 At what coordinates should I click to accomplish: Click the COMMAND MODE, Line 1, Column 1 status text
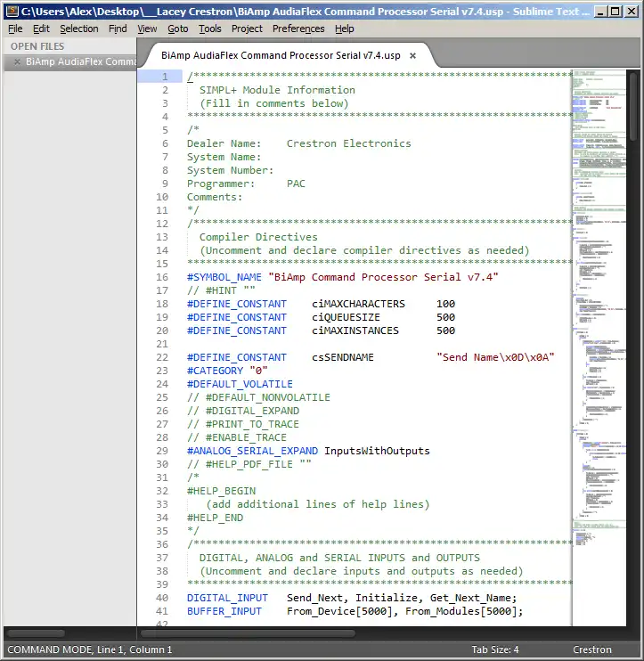pos(90,649)
